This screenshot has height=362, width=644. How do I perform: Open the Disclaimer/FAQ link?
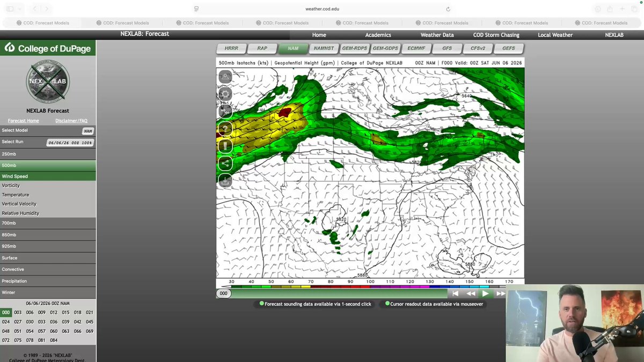(71, 121)
